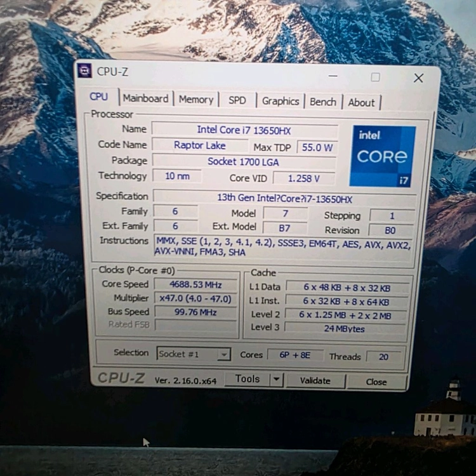Show the About tab
This screenshot has width=476, height=476.
(361, 103)
